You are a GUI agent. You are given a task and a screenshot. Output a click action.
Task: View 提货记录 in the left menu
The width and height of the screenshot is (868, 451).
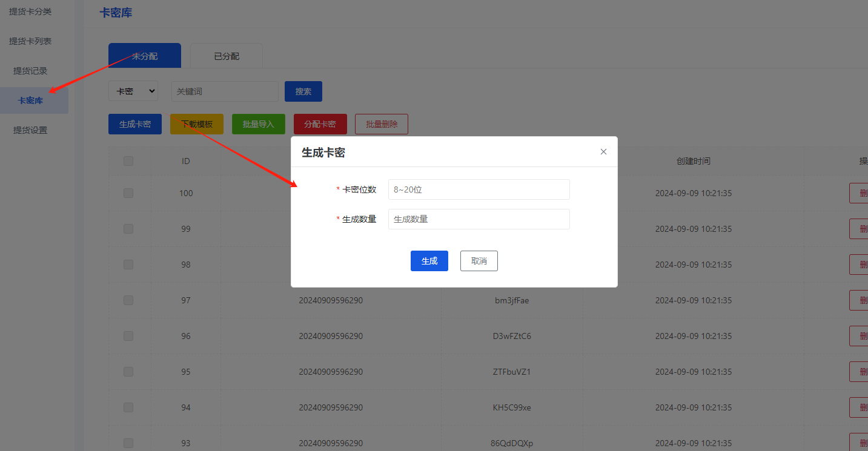coord(29,70)
